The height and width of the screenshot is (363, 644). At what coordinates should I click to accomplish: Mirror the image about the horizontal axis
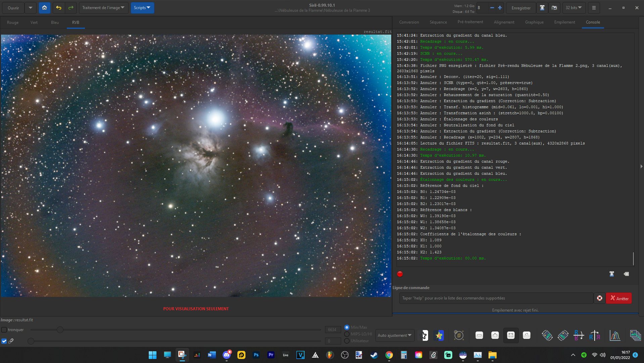579,335
